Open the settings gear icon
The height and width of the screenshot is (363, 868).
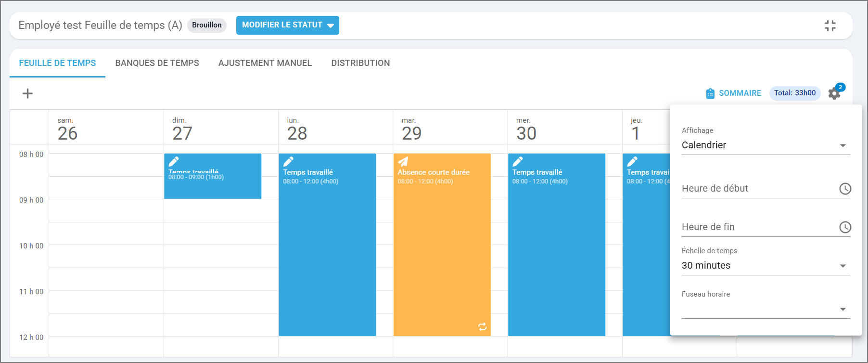click(834, 93)
